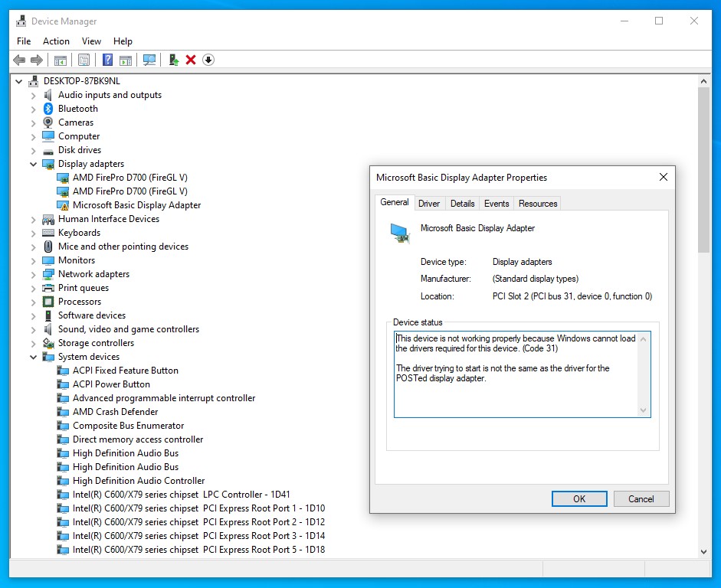Select Composite Bus Enumerator device
Viewport: 721px width, 588px height.
click(128, 426)
